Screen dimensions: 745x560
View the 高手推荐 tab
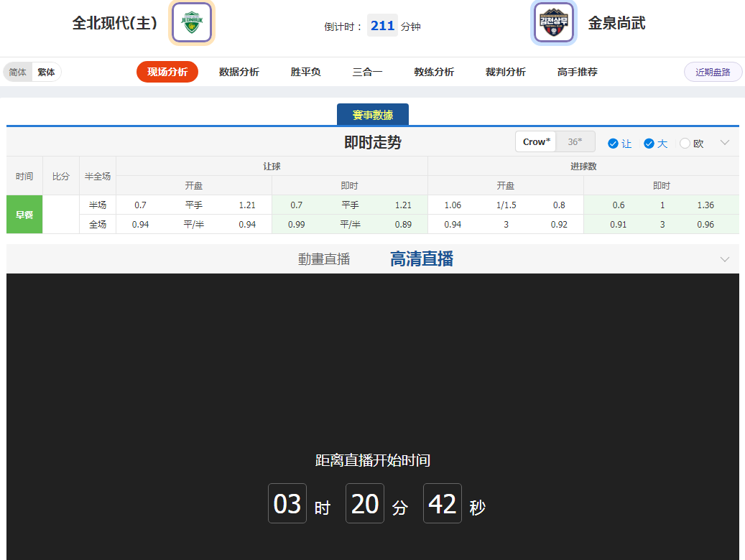[578, 72]
